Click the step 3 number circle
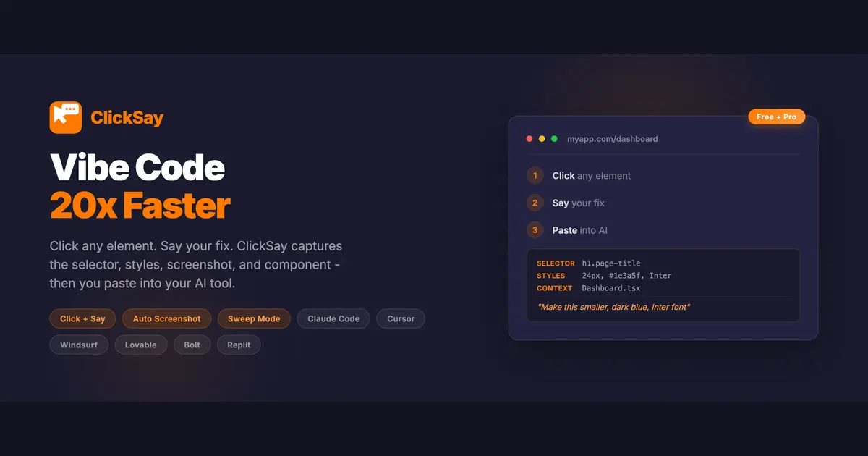The image size is (868, 456). (x=535, y=230)
